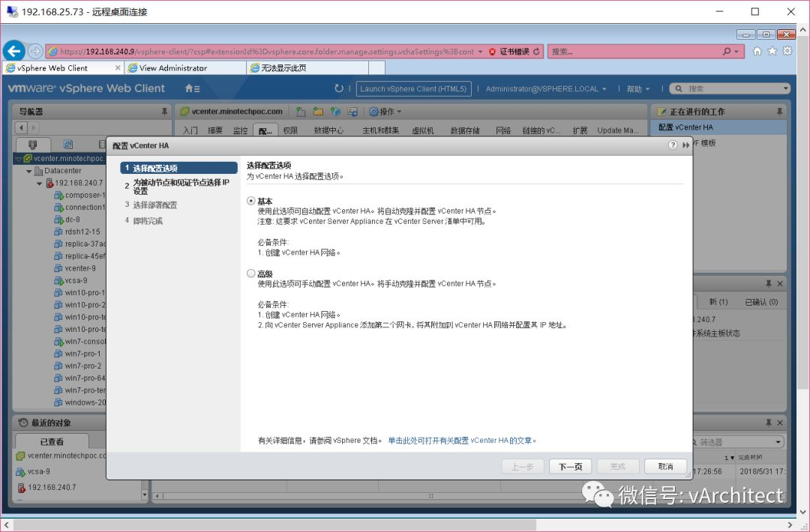Click the browser address bar URL
This screenshot has height=532, width=810.
pos(266,52)
